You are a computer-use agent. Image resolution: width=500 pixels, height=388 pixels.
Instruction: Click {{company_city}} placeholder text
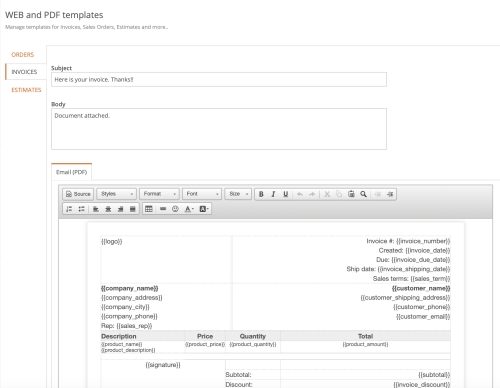[x=125, y=307]
